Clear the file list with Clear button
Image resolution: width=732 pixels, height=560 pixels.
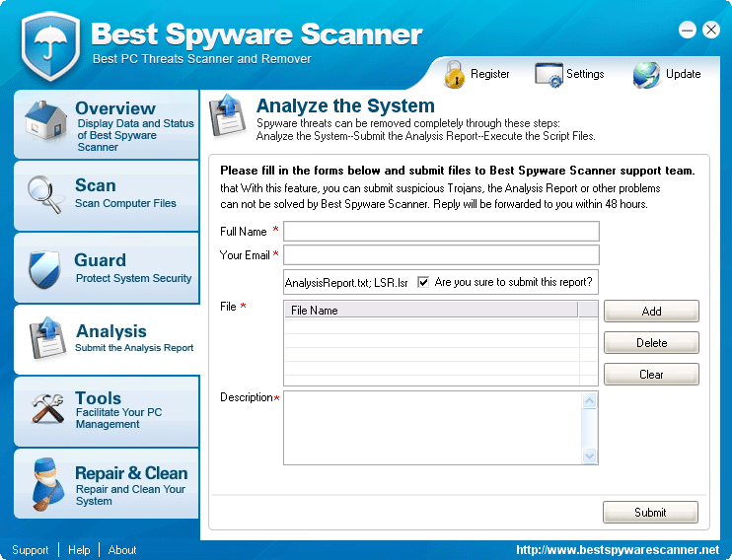coord(651,375)
